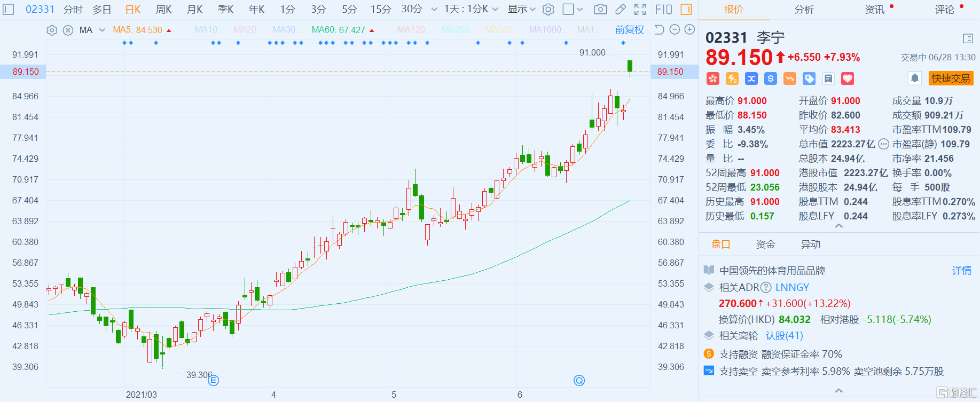Take chart screenshot with camera icon
This screenshot has height=402, width=980.
600,9
